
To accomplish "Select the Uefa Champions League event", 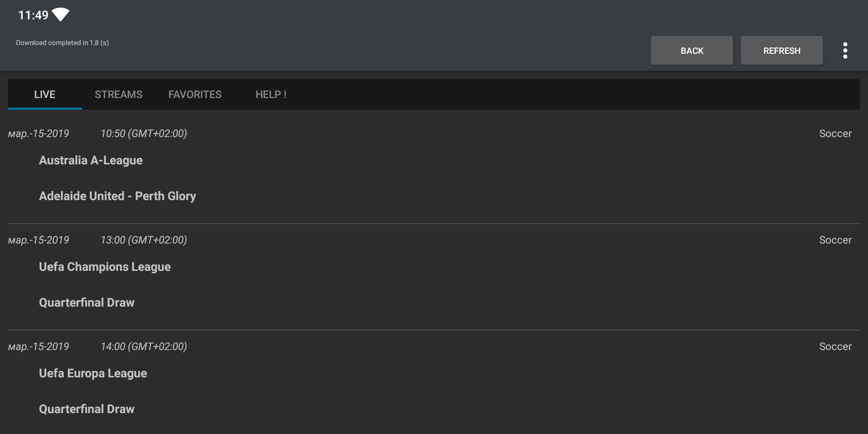I will 105,267.
